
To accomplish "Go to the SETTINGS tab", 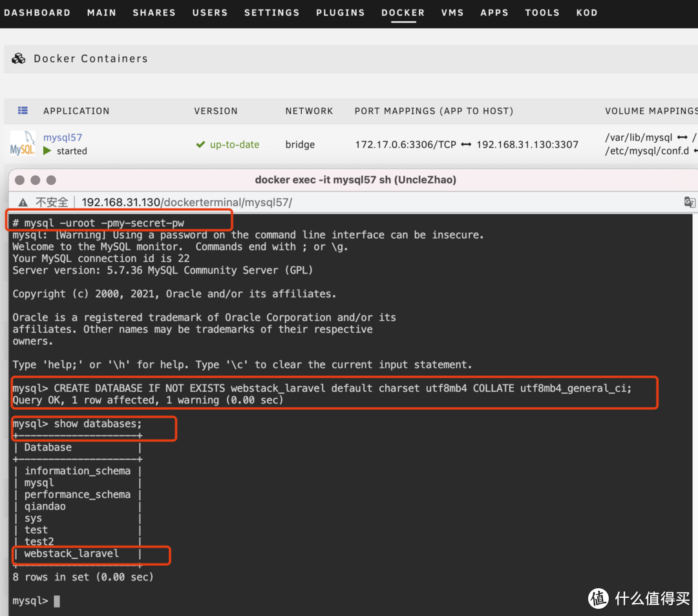I will point(271,12).
